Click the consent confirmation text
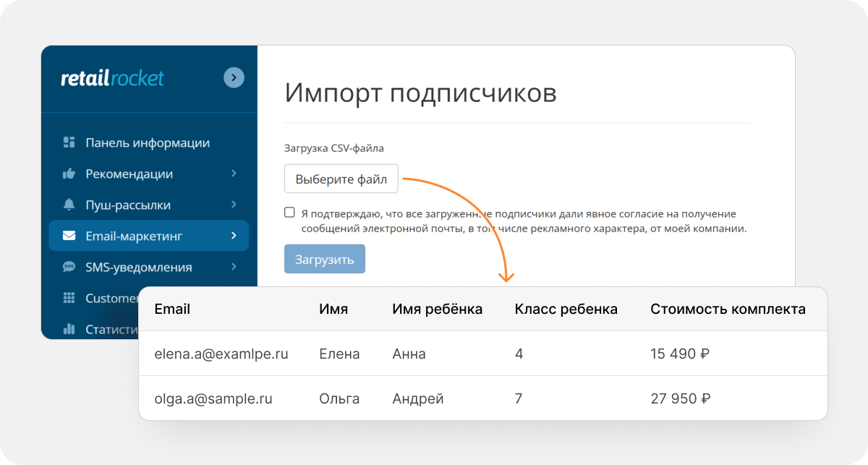868x465 pixels. pyautogui.click(x=524, y=221)
